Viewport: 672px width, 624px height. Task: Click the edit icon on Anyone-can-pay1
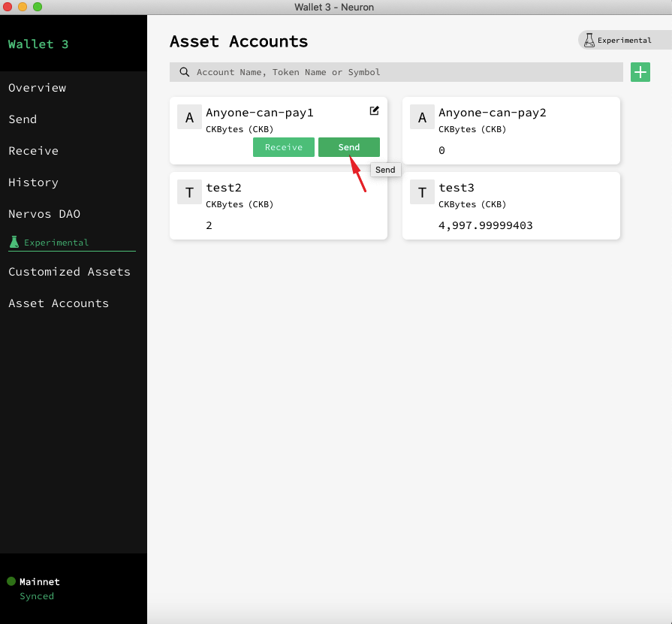pyautogui.click(x=375, y=111)
